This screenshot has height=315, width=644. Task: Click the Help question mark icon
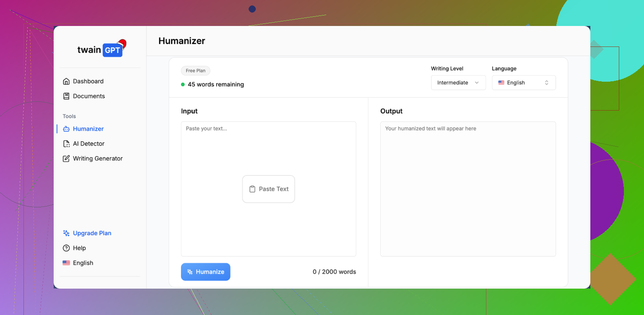(x=66, y=248)
